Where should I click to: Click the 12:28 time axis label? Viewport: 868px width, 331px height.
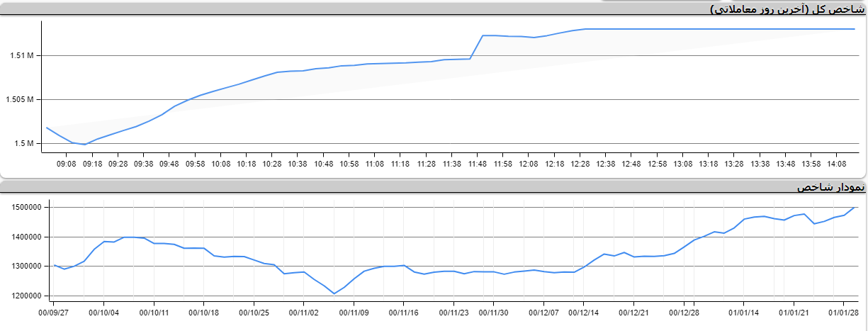(x=580, y=164)
